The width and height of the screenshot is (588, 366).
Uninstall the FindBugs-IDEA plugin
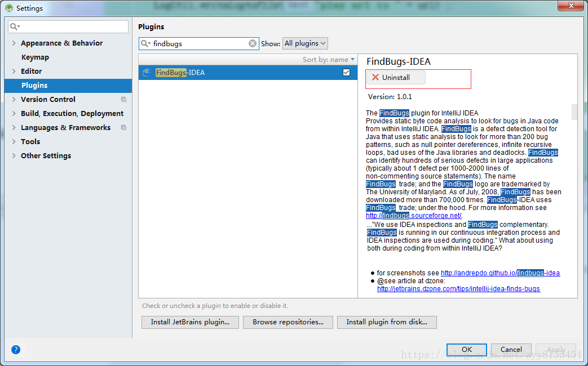point(396,78)
